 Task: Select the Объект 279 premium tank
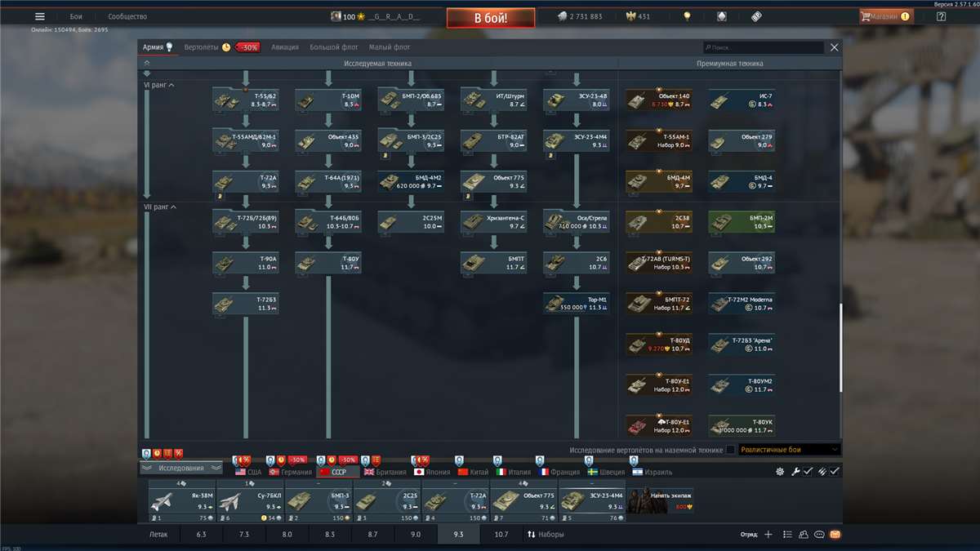pos(742,140)
